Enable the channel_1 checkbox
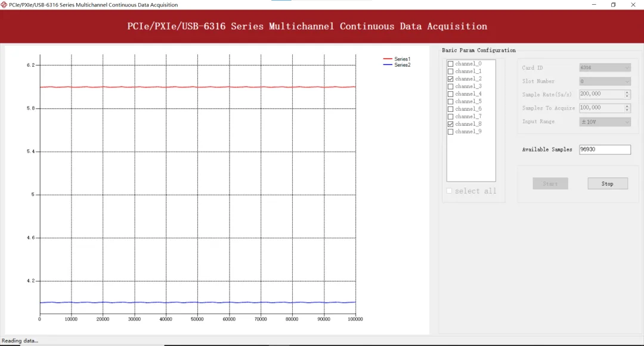Image resolution: width=644 pixels, height=346 pixels. (x=451, y=71)
